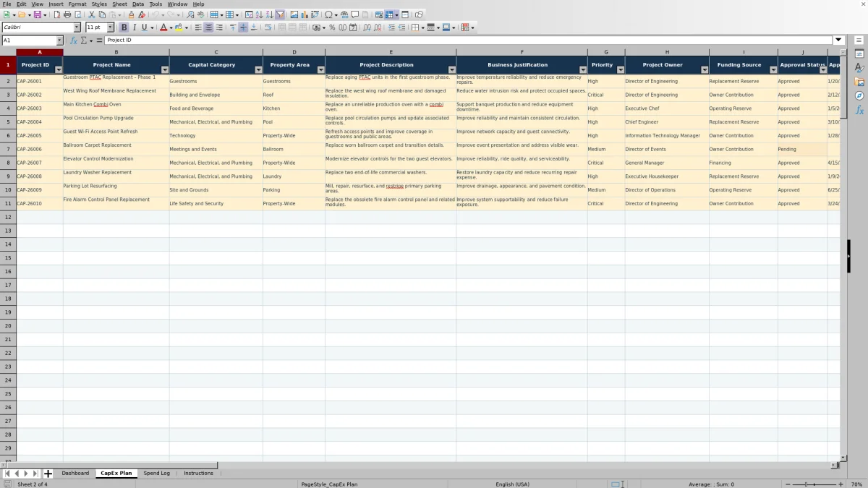Click the formula input line
This screenshot has width=868, height=488.
[469, 40]
